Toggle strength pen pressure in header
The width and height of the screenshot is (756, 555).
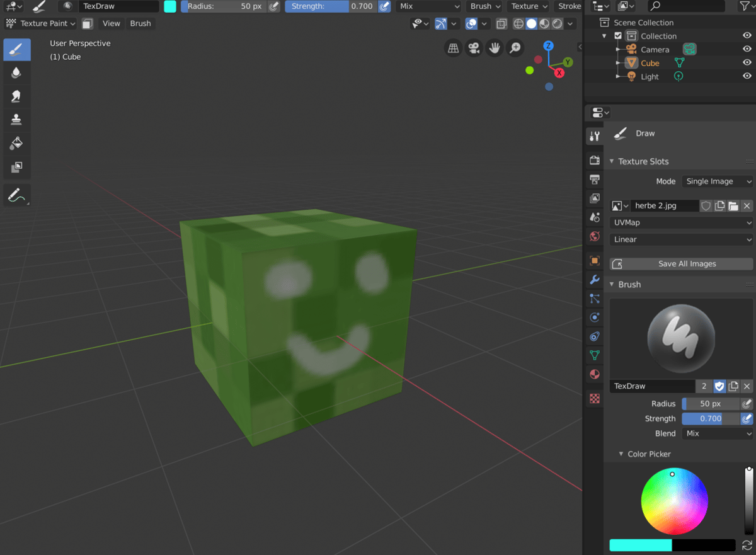click(x=384, y=6)
